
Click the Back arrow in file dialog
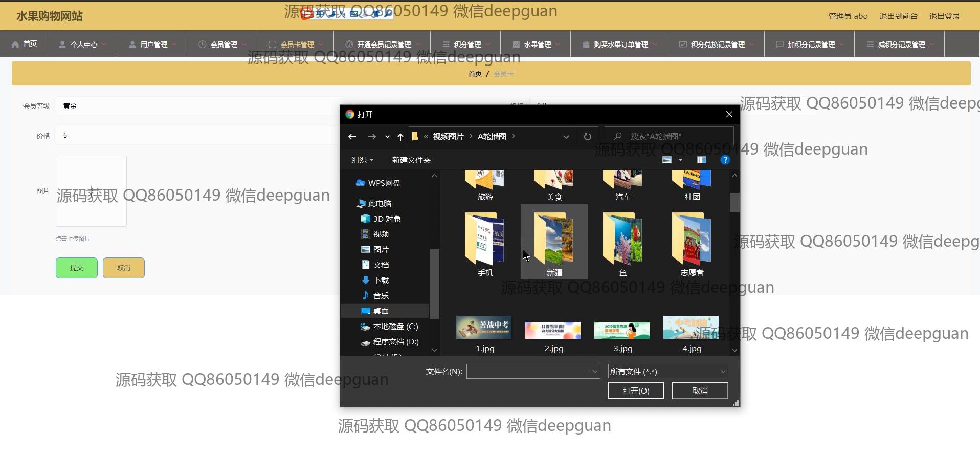point(352,137)
